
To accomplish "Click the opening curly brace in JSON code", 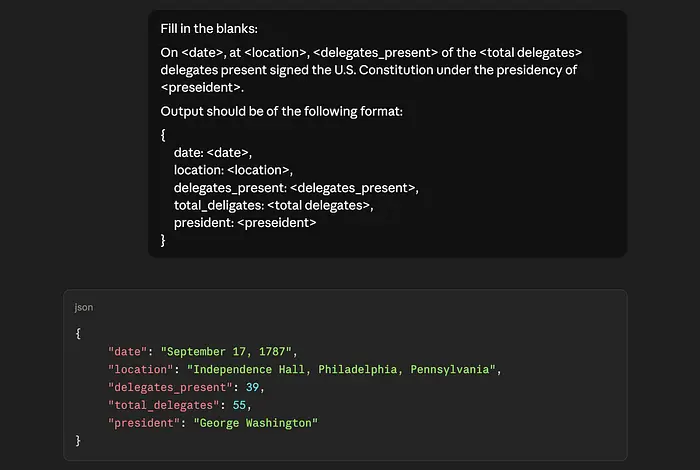I will pyautogui.click(x=78, y=333).
